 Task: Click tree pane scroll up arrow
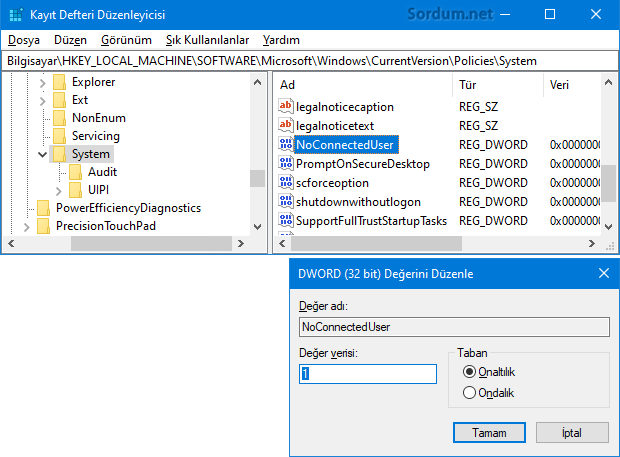(x=257, y=82)
